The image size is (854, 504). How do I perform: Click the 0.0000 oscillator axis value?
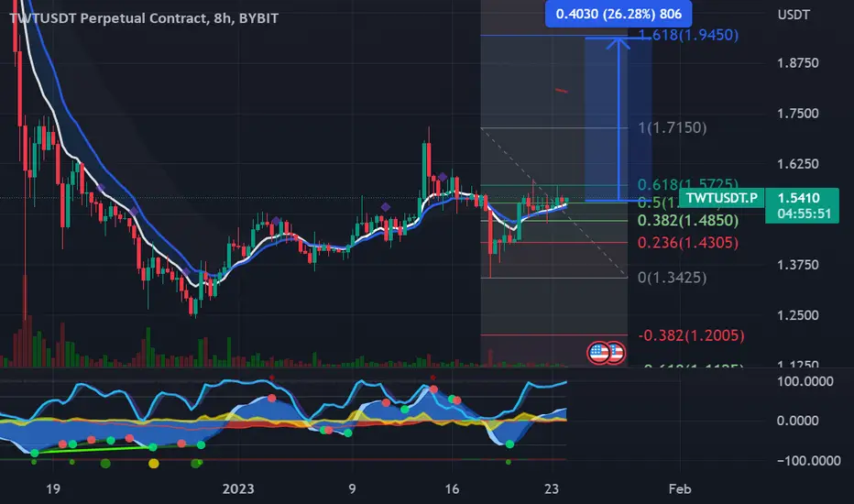click(800, 421)
